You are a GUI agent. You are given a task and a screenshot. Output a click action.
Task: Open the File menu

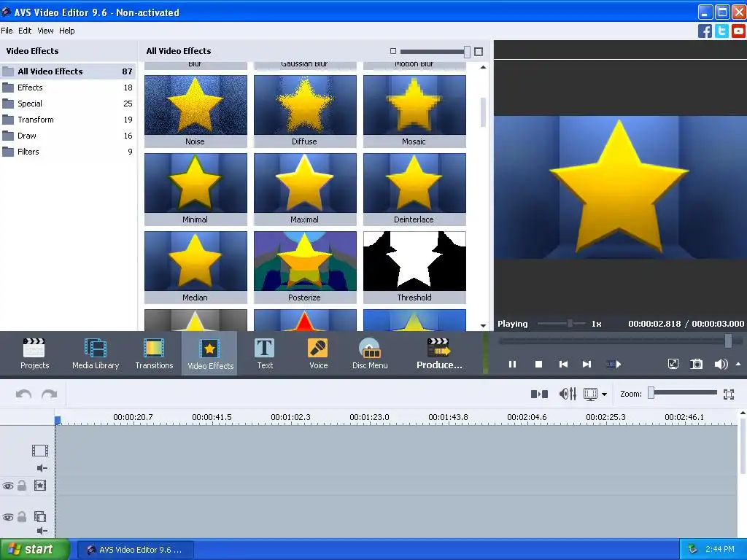[x=7, y=31]
